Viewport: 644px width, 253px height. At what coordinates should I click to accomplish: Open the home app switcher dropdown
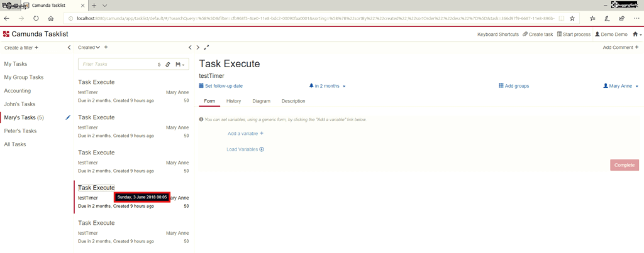click(x=637, y=35)
